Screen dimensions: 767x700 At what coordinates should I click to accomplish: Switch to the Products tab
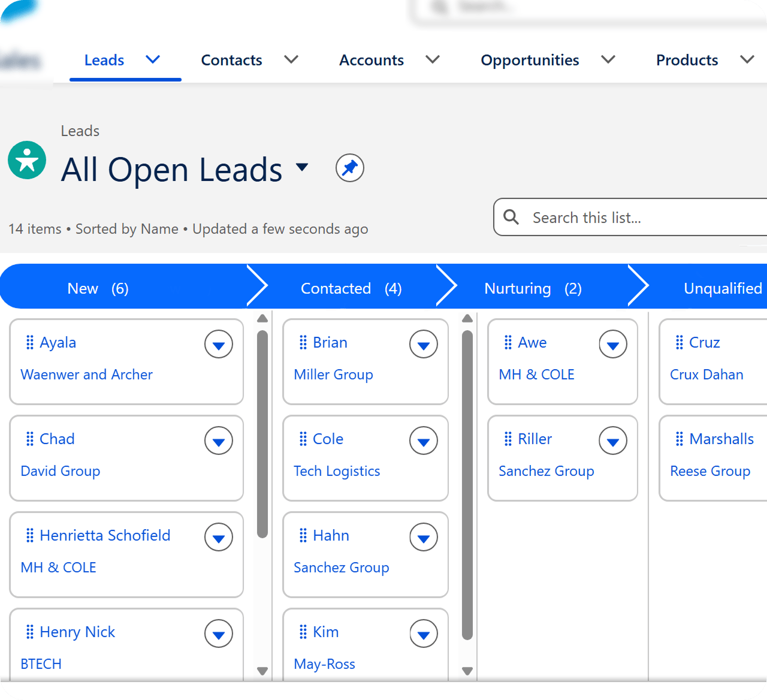click(x=687, y=60)
